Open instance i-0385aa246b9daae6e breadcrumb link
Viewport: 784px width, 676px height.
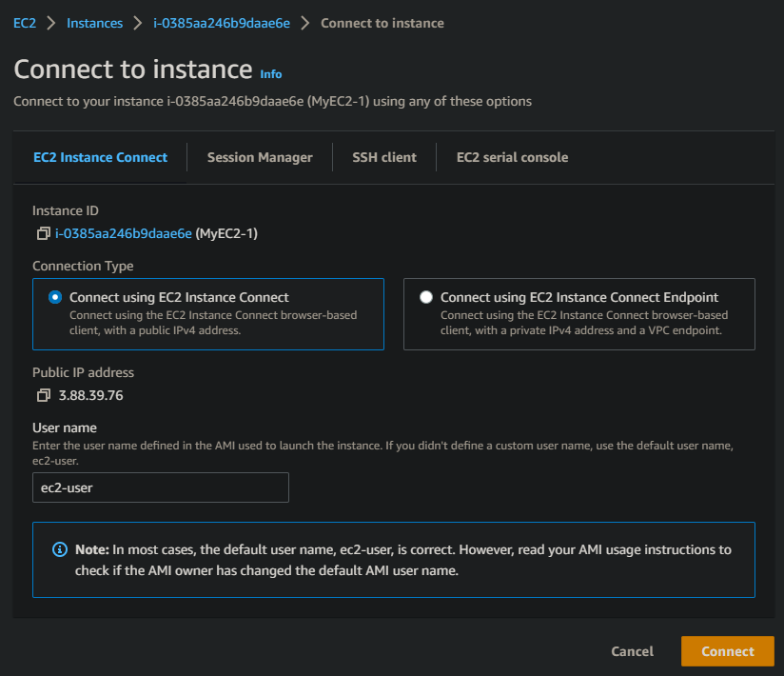coord(222,23)
